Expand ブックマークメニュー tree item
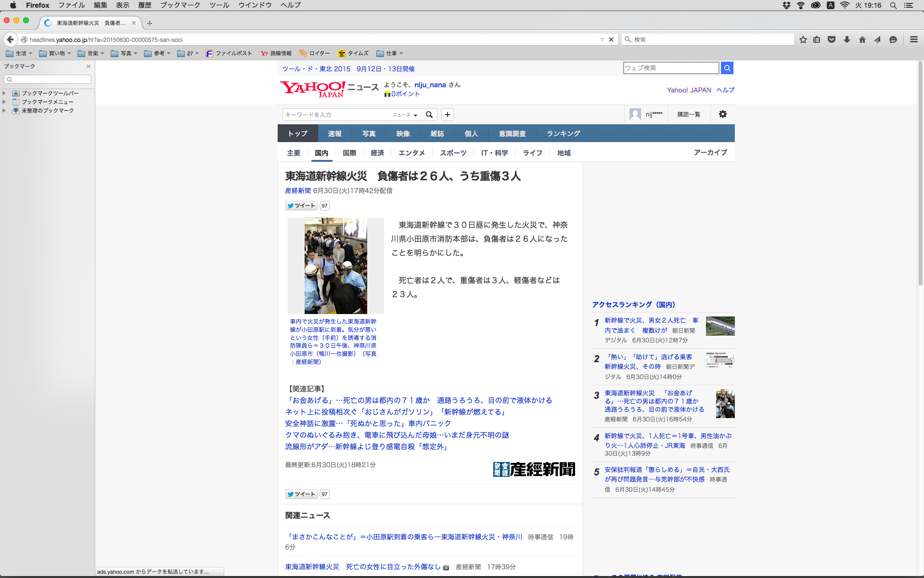The width and height of the screenshot is (924, 578). click(4, 102)
